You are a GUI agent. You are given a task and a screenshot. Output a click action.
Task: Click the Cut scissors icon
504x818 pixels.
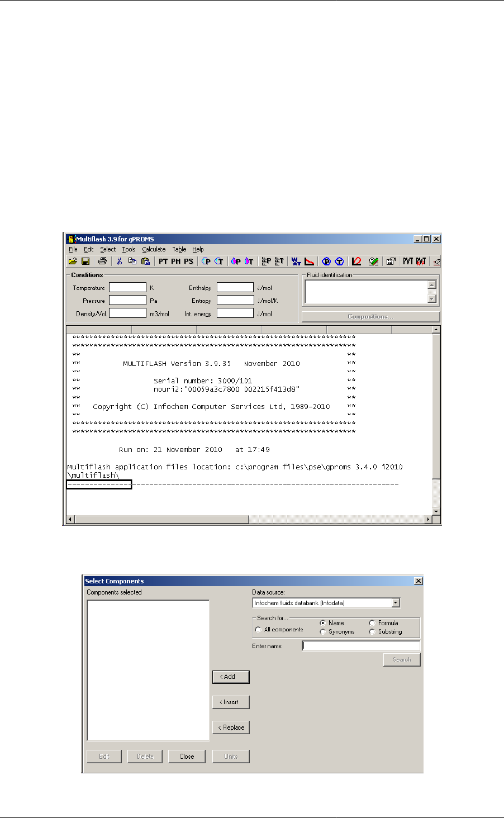[x=119, y=261]
